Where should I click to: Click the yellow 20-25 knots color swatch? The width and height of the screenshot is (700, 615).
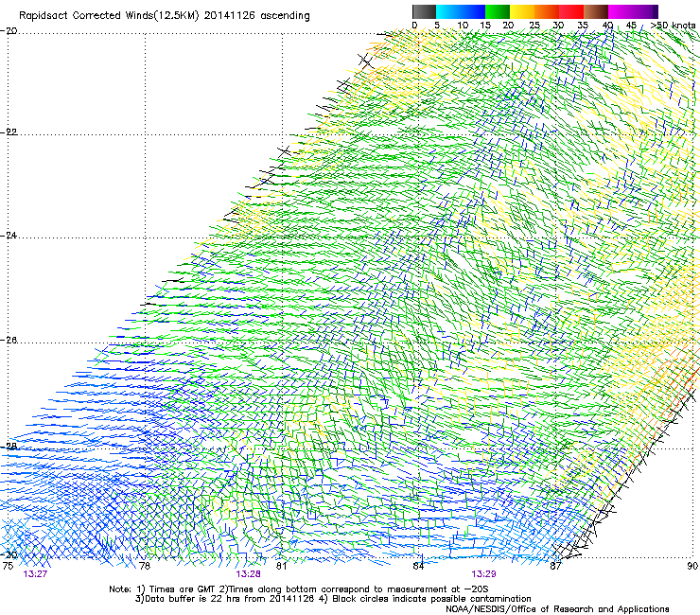(x=522, y=11)
